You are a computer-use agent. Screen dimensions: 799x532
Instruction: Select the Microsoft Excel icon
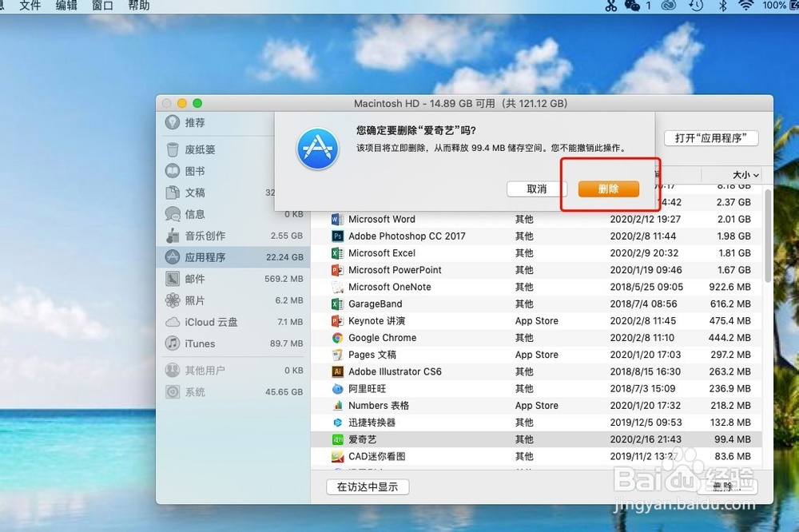point(338,252)
